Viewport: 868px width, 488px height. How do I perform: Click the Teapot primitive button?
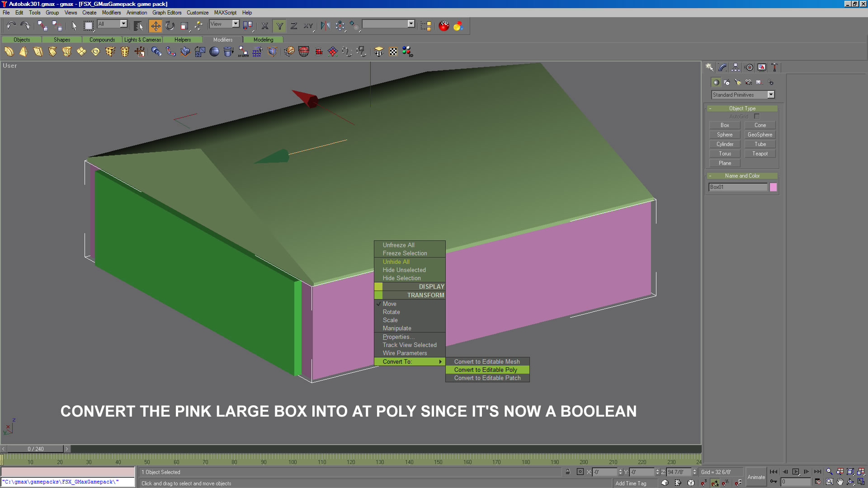760,154
